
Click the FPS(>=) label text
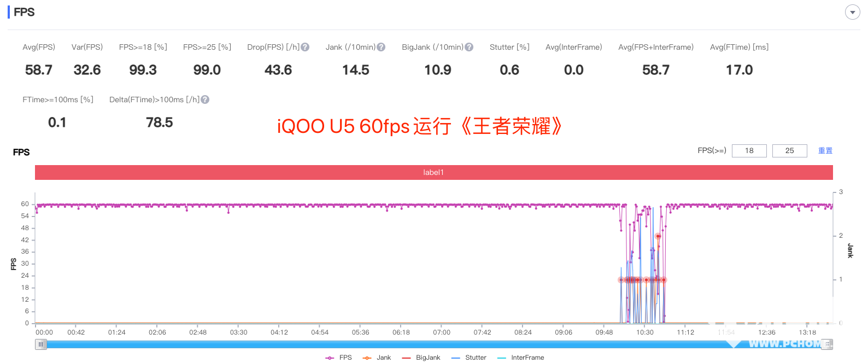click(712, 150)
